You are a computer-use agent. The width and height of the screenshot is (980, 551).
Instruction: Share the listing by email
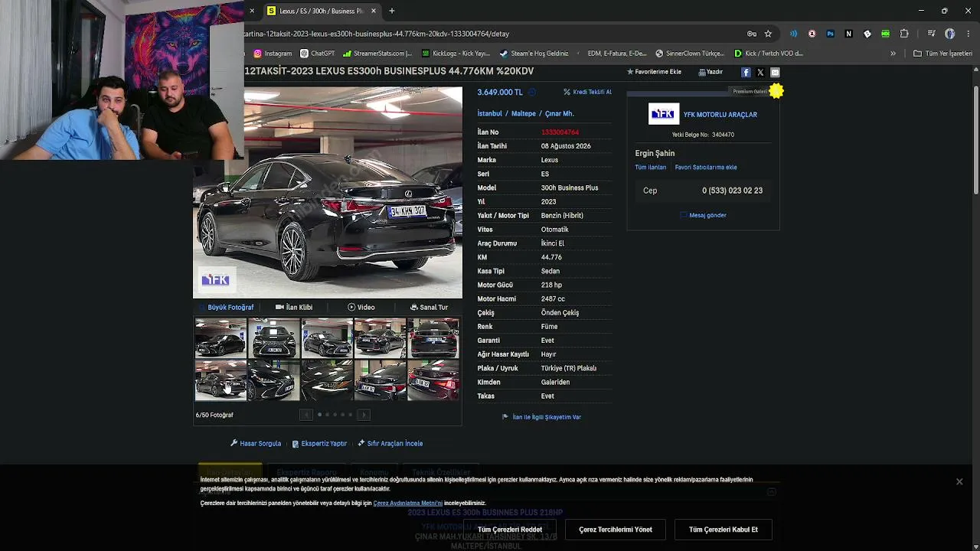pos(775,72)
